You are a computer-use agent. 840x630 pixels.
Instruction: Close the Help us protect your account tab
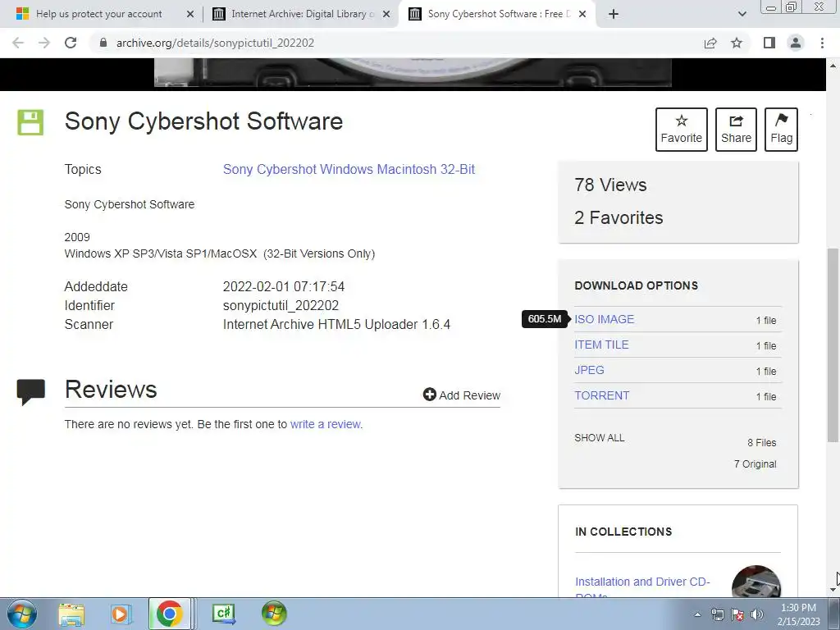(190, 15)
